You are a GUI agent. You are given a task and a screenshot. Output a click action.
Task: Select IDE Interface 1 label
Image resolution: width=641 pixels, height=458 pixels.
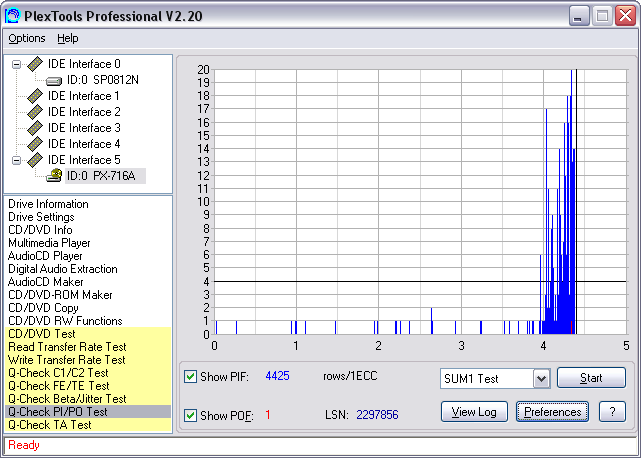[x=84, y=96]
